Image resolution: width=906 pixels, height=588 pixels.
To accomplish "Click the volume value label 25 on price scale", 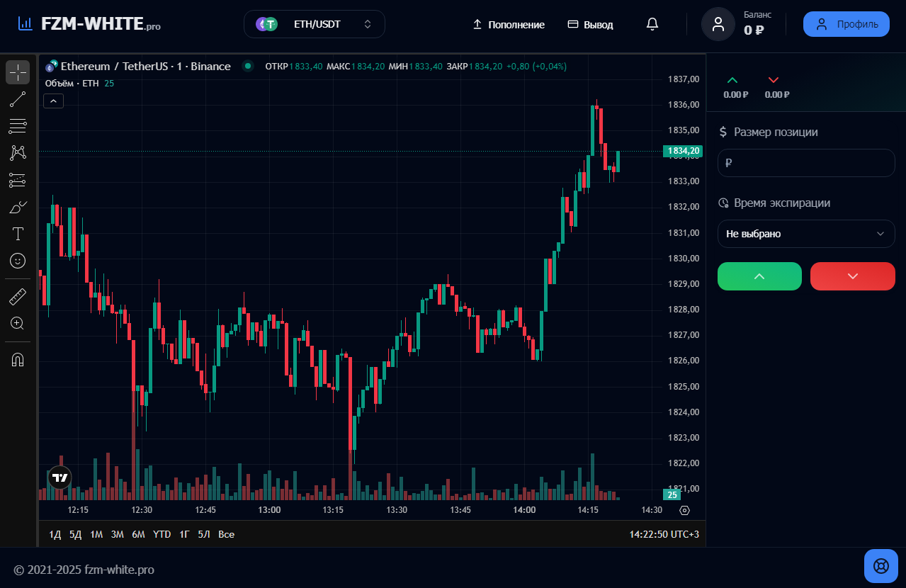I will (672, 494).
